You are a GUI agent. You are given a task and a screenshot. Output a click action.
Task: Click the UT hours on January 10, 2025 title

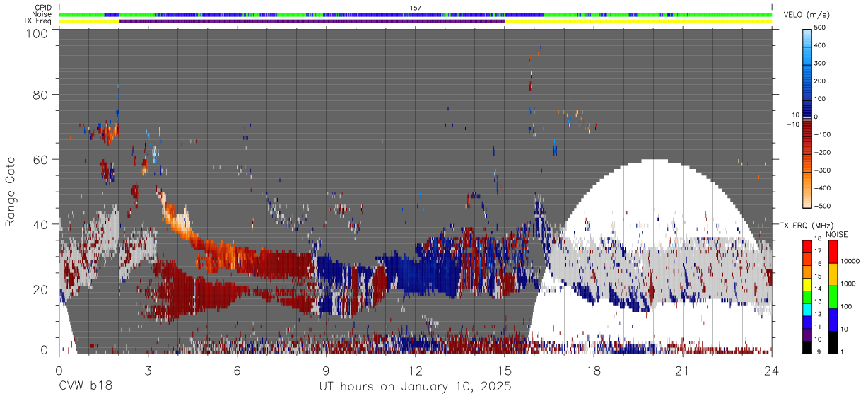point(415,387)
